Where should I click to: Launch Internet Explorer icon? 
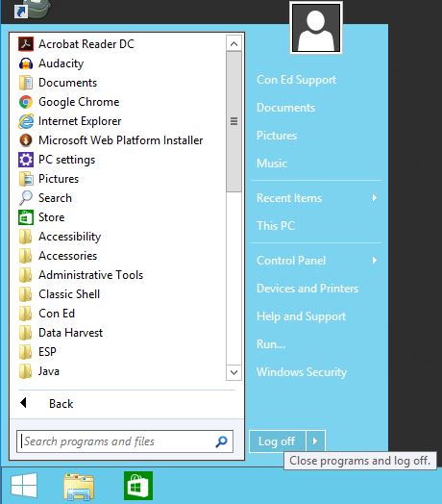point(26,121)
